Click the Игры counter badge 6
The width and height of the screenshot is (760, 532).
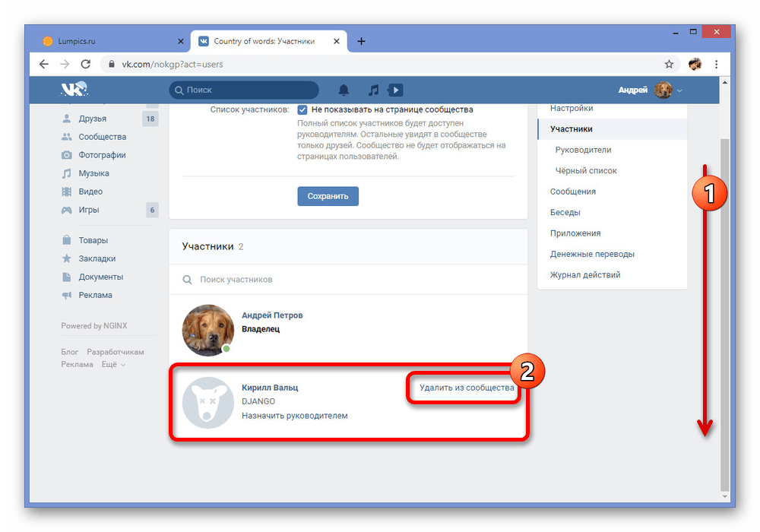click(152, 210)
